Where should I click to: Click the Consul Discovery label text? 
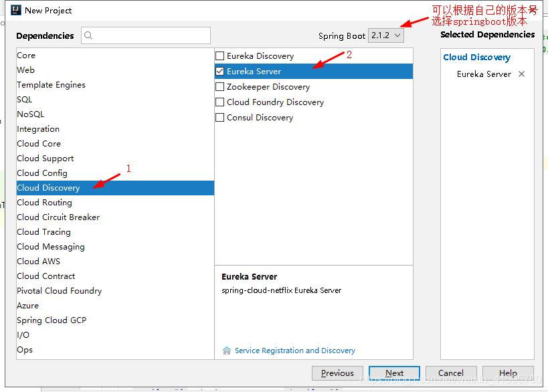pyautogui.click(x=260, y=117)
